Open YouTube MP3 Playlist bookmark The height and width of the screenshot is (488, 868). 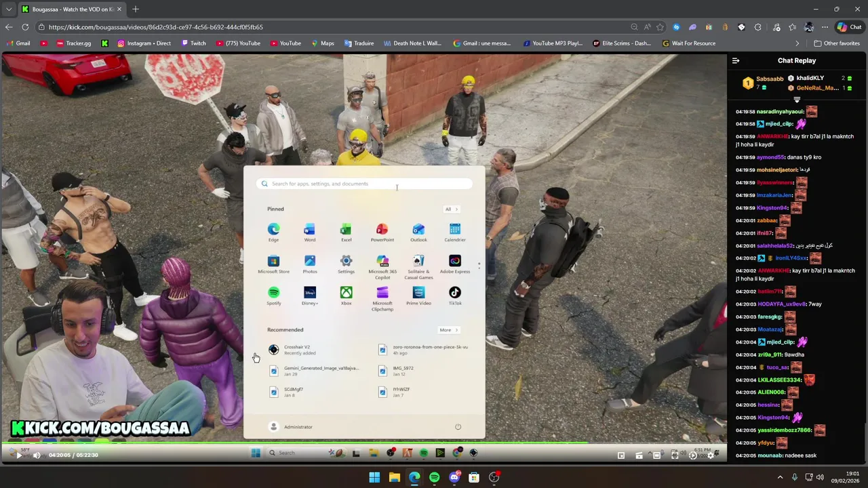(553, 43)
